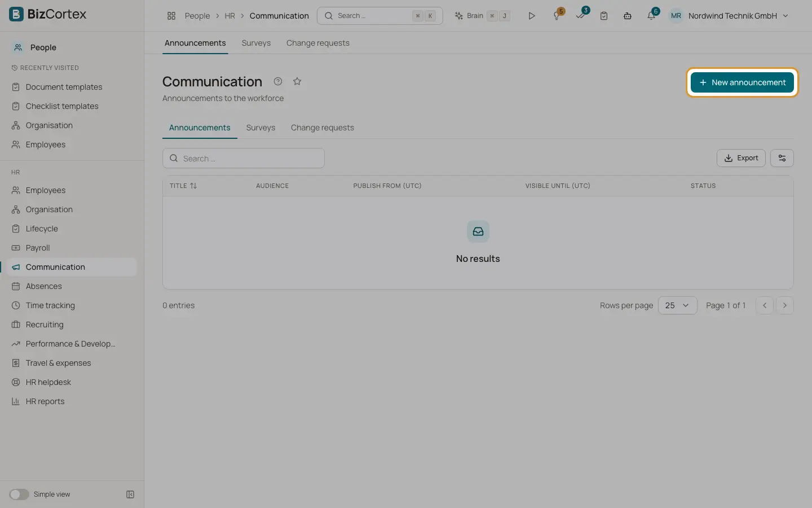Click the bot assistant icon
Screen dimensions: 812x508
[628, 16]
